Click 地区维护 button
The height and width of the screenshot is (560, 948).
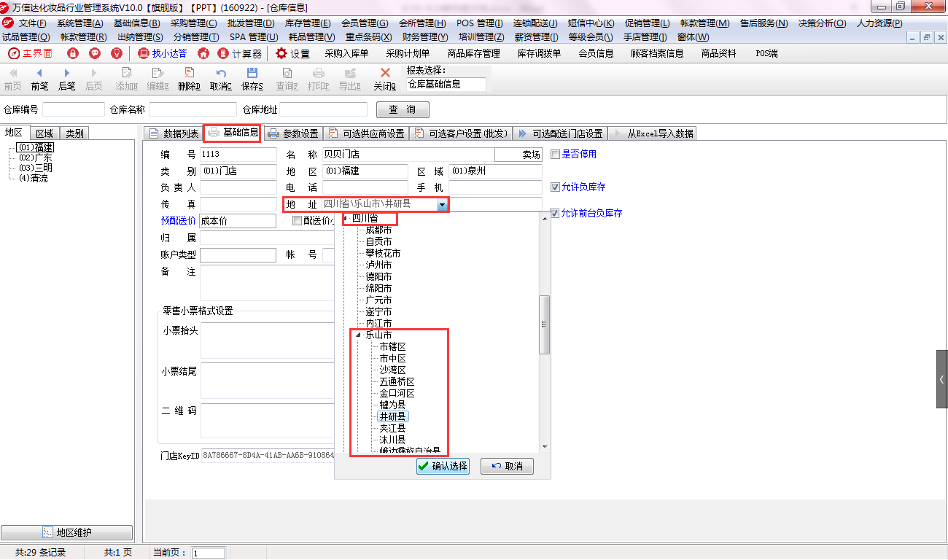(x=67, y=532)
